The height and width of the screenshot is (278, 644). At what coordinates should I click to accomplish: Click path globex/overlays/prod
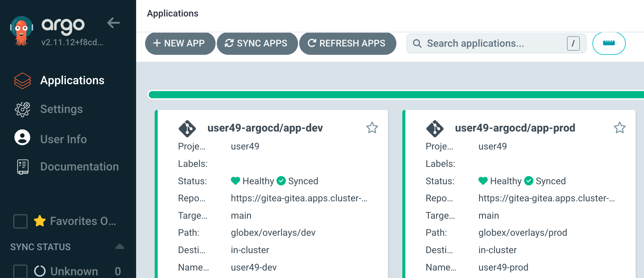[523, 232]
